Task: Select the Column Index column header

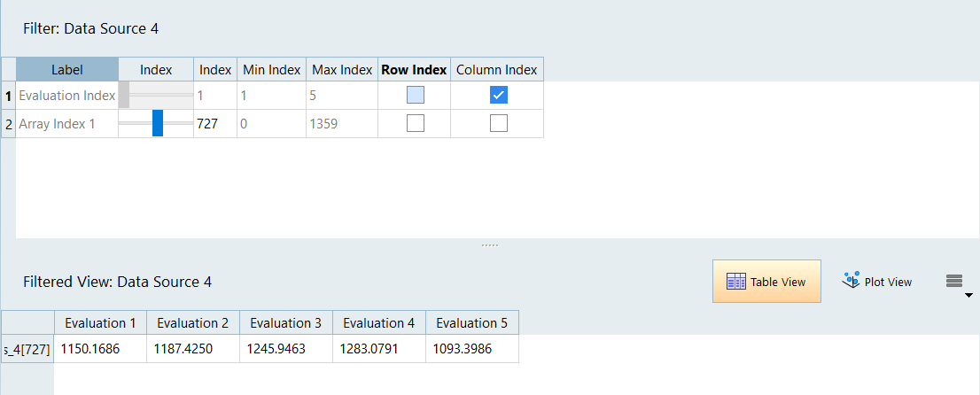Action: tap(496, 69)
